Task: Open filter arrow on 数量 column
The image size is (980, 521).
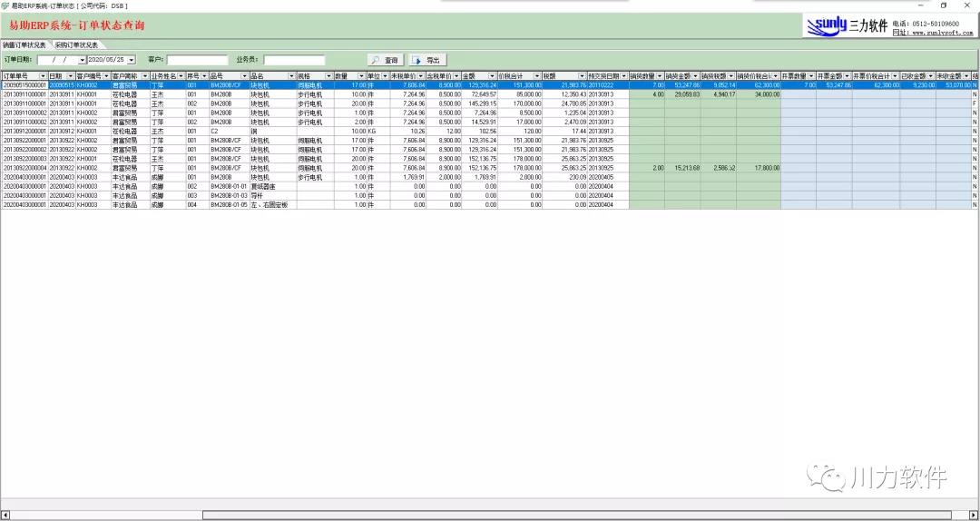Action: click(x=361, y=76)
